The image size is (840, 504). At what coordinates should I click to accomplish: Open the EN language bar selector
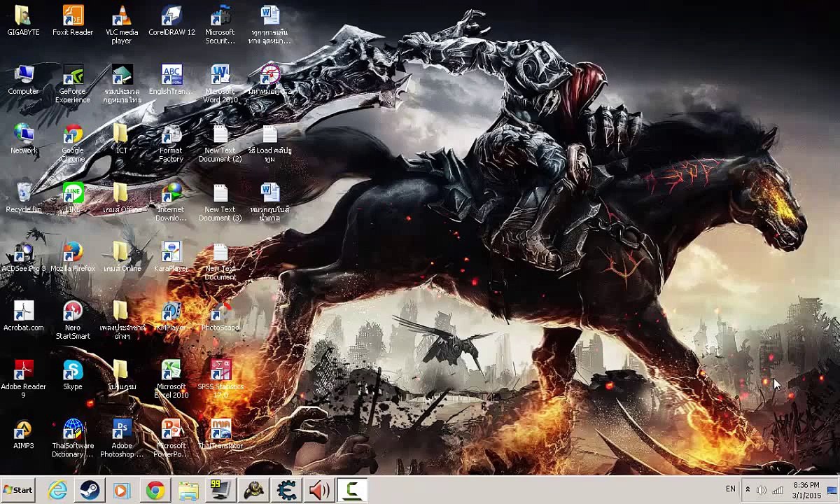pyautogui.click(x=731, y=489)
